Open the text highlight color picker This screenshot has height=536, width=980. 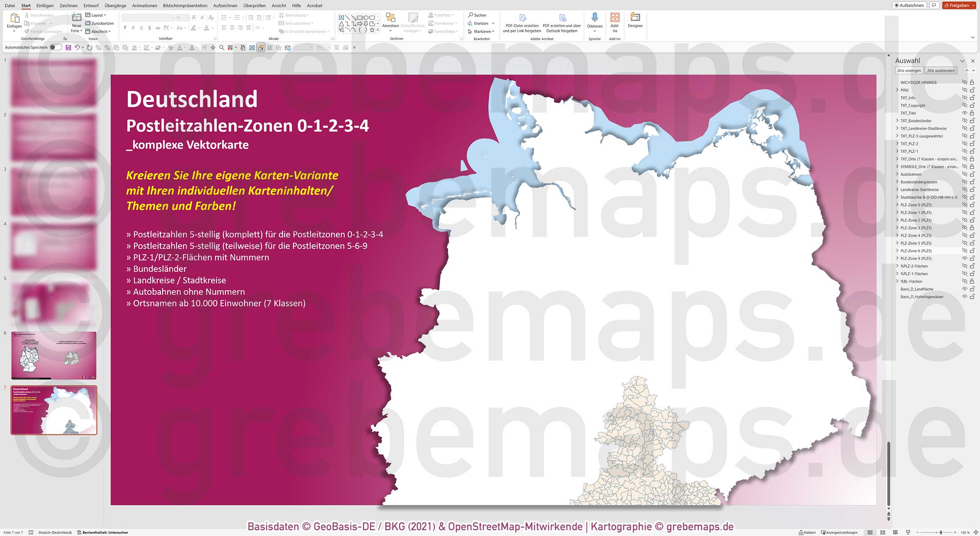point(199,28)
